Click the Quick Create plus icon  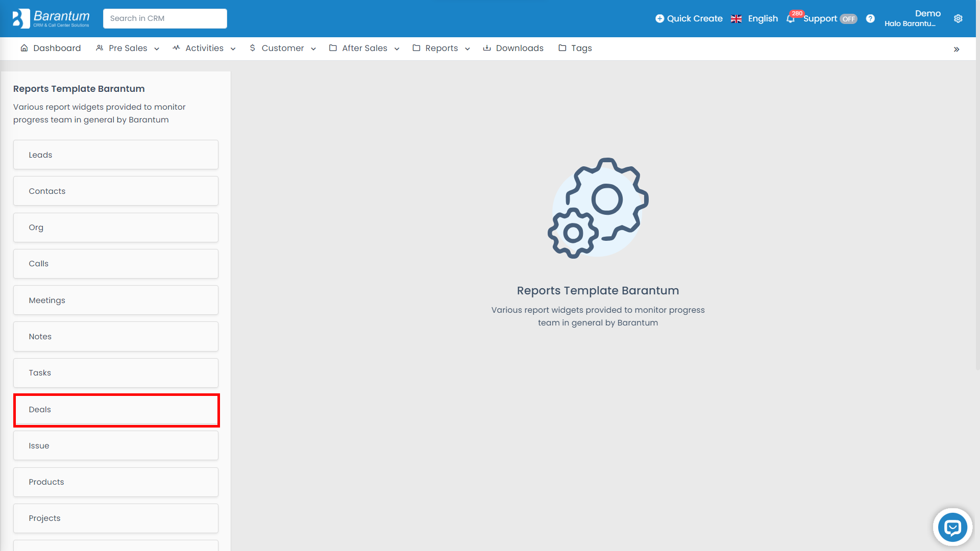coord(659,18)
